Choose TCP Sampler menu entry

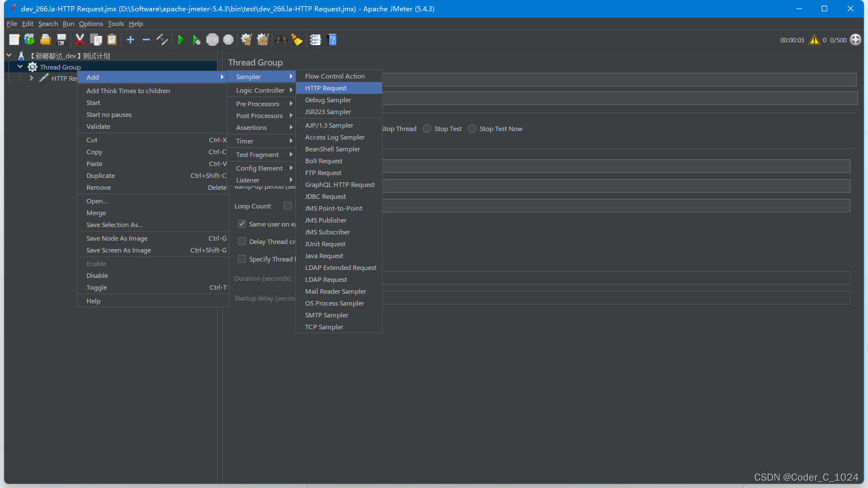pyautogui.click(x=339, y=327)
